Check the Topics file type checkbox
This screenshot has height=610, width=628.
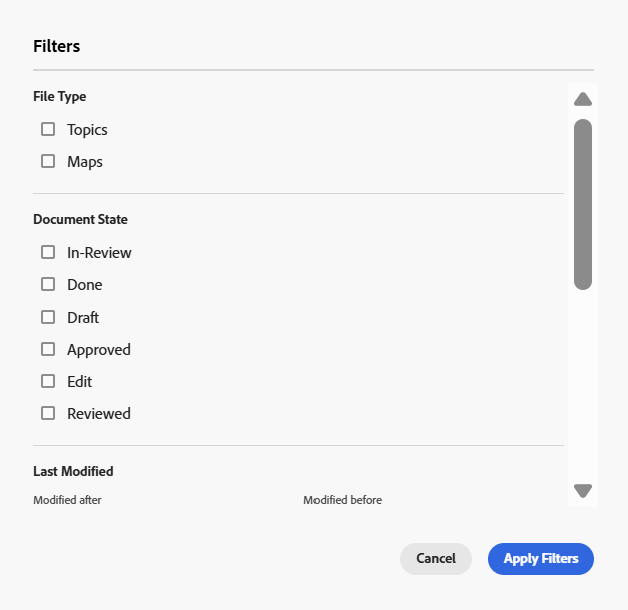pos(48,129)
